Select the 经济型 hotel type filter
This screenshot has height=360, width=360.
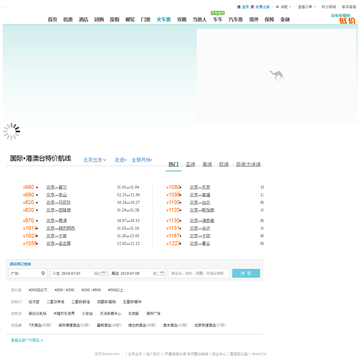[34, 302]
